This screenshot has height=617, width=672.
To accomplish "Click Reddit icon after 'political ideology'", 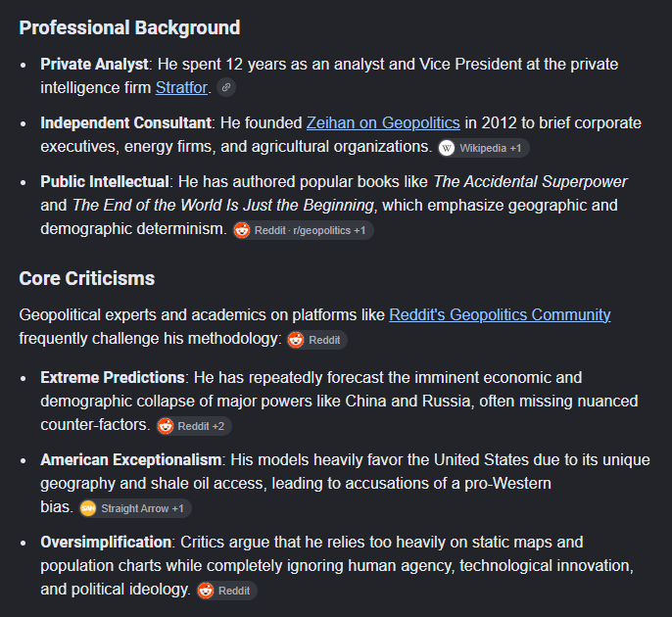I will [x=206, y=591].
